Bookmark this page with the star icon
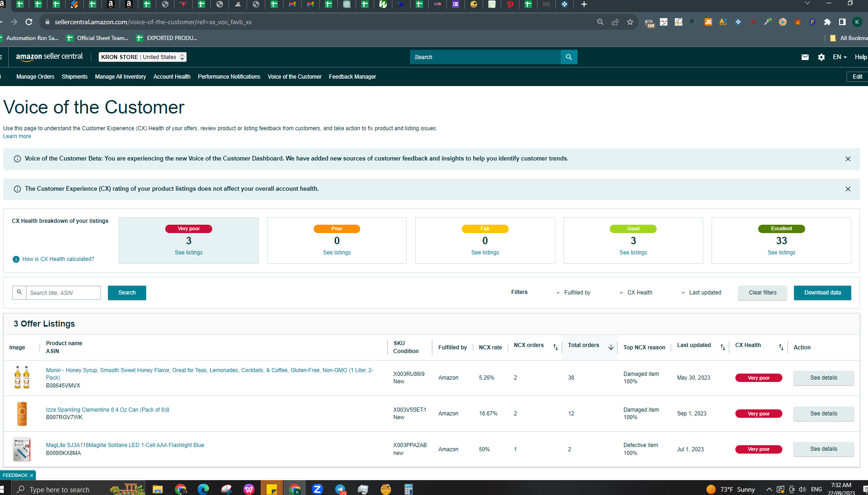The width and height of the screenshot is (868, 495). point(630,22)
